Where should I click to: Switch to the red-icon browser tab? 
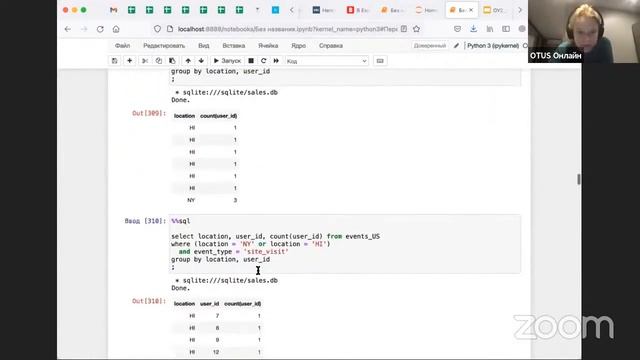358,10
